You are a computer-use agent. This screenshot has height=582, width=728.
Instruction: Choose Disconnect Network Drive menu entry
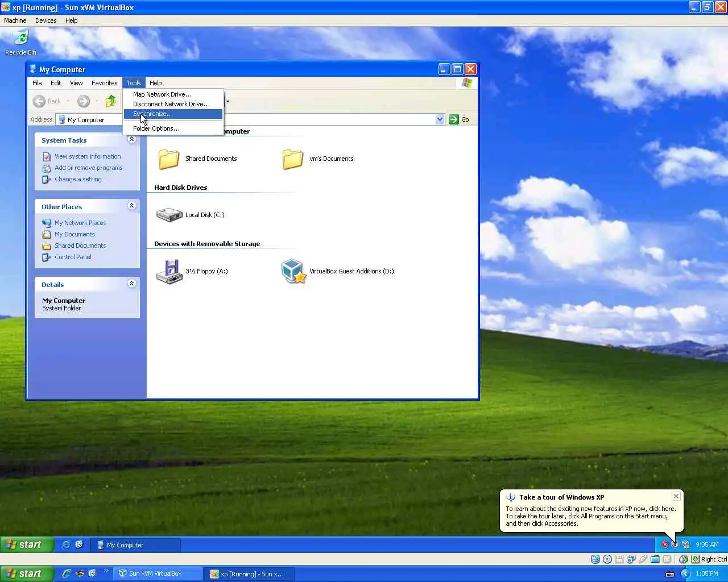click(x=173, y=104)
